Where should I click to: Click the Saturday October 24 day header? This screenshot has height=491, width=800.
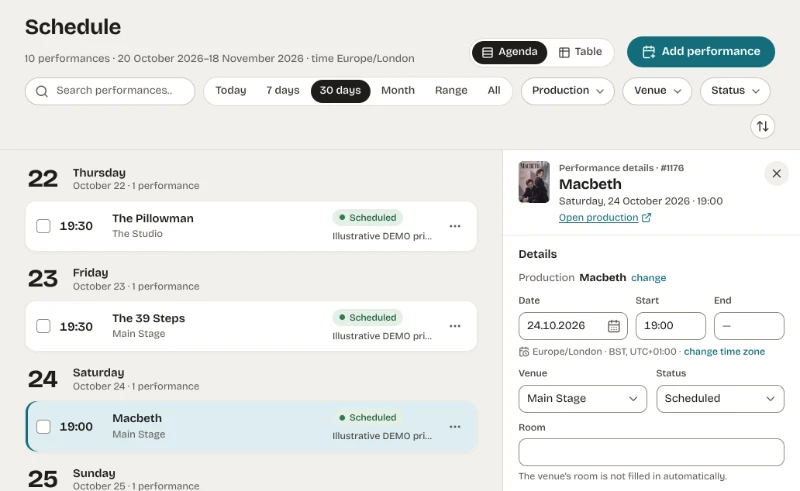point(113,379)
